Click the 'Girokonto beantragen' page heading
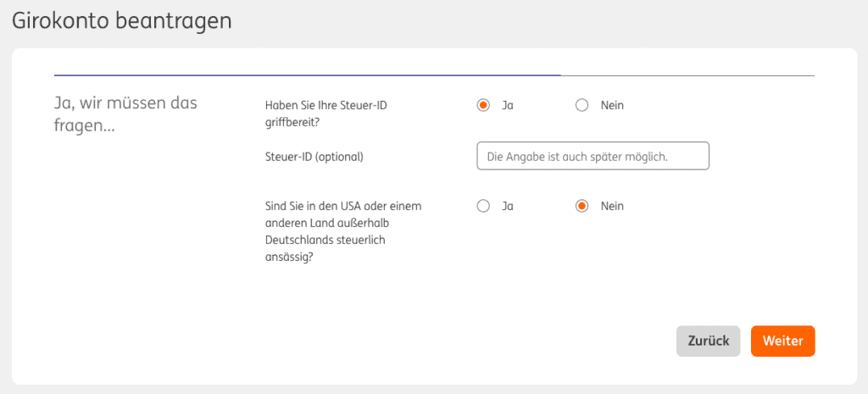 pyautogui.click(x=122, y=21)
